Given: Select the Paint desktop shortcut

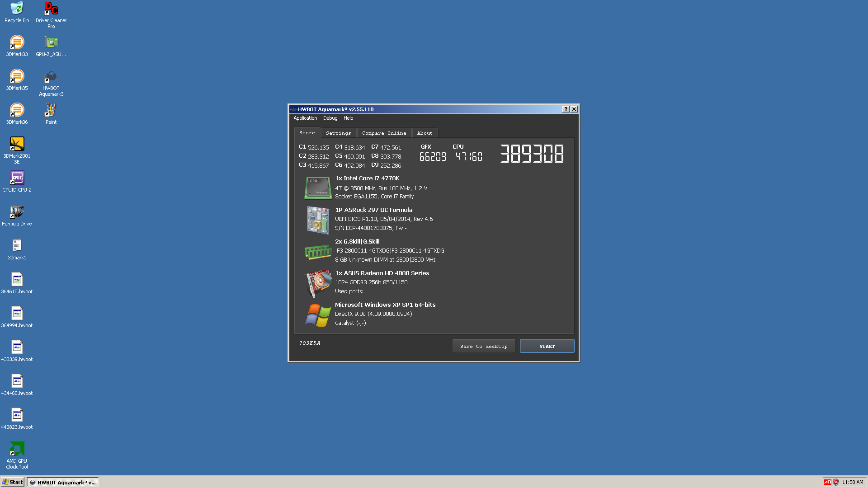Looking at the screenshot, I should click(x=51, y=114).
